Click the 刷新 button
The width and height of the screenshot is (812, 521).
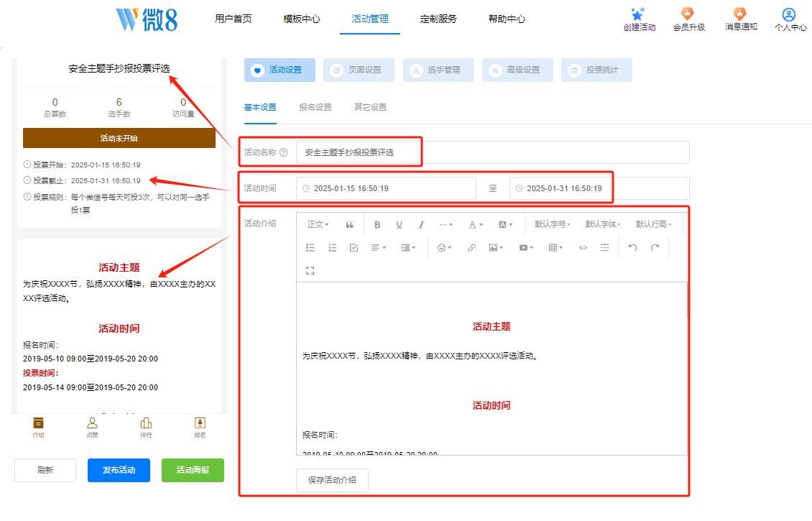pyautogui.click(x=45, y=470)
